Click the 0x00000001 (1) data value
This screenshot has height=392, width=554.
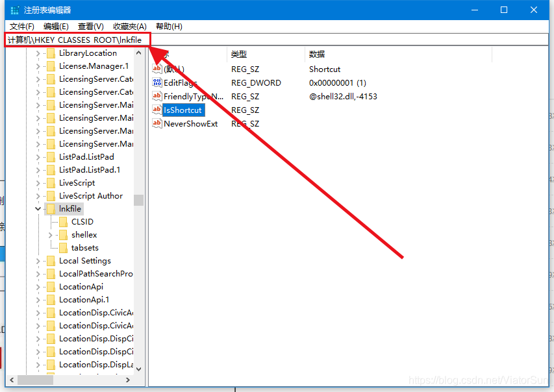point(338,82)
